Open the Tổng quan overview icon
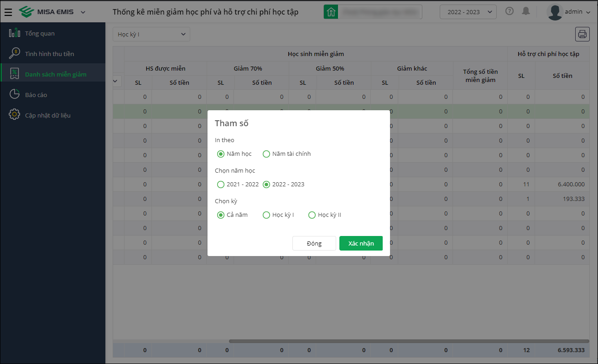This screenshot has width=598, height=364. coord(15,33)
